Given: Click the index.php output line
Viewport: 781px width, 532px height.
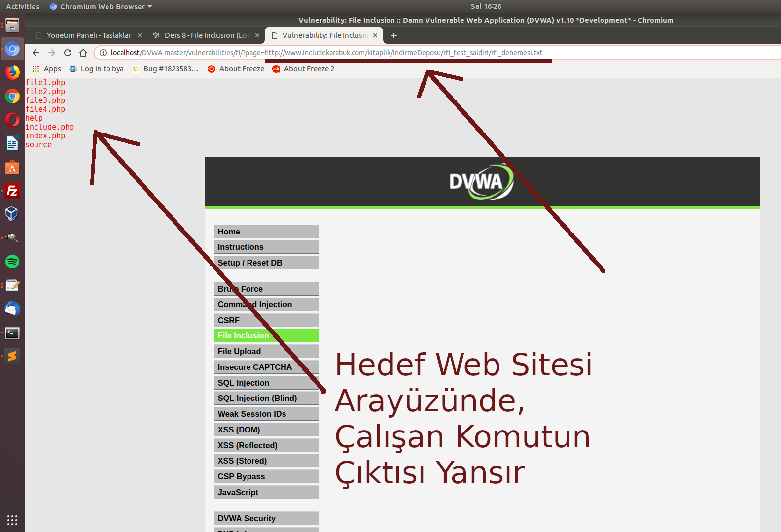Looking at the screenshot, I should [45, 136].
